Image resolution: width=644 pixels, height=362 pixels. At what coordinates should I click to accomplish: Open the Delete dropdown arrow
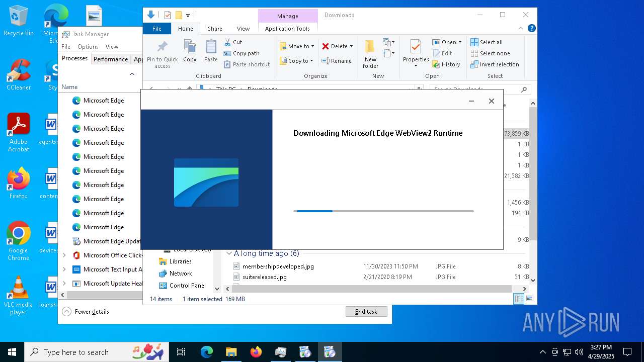[x=351, y=46]
